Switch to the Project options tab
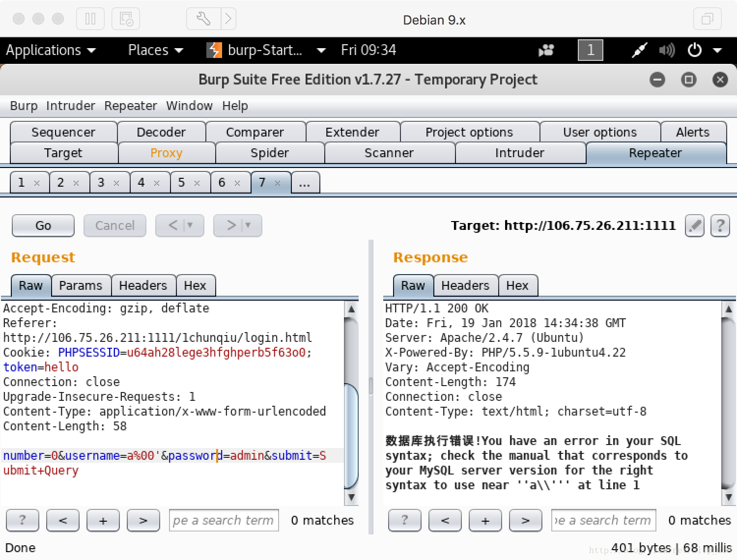The image size is (737, 560). tap(469, 132)
